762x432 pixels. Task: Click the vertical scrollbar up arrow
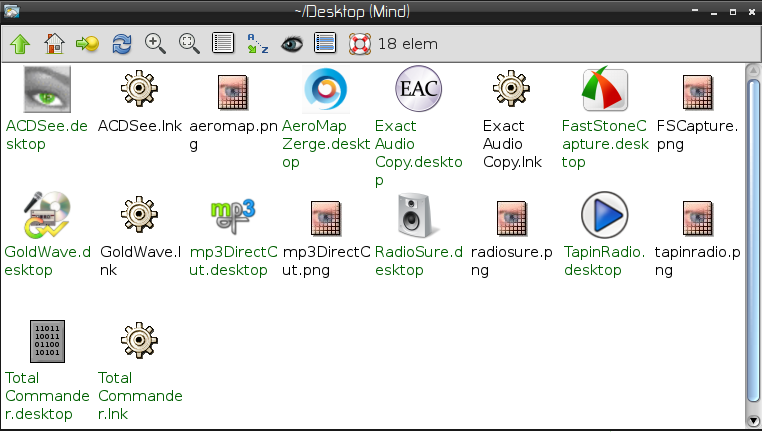[x=753, y=70]
